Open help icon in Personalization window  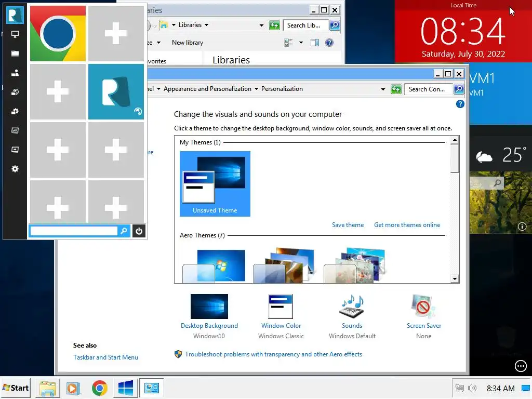point(460,104)
